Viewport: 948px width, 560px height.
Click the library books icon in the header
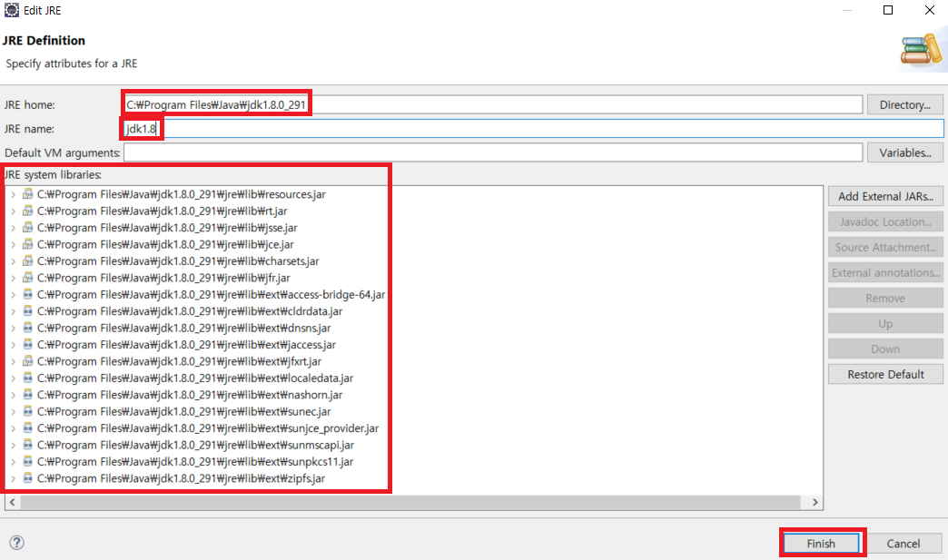point(921,50)
